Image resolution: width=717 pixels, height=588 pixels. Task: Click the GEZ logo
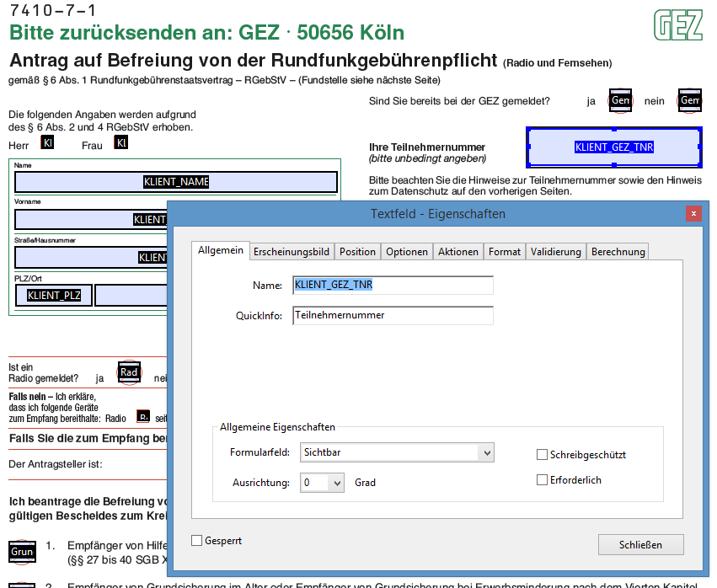click(678, 25)
